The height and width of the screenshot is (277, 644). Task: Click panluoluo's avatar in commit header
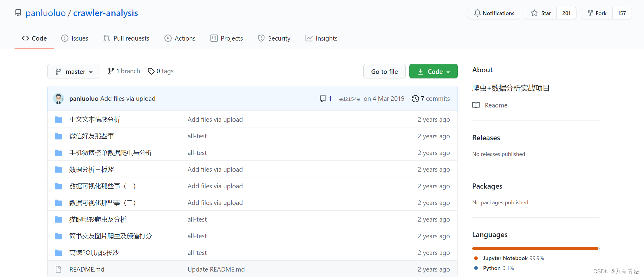tap(58, 98)
